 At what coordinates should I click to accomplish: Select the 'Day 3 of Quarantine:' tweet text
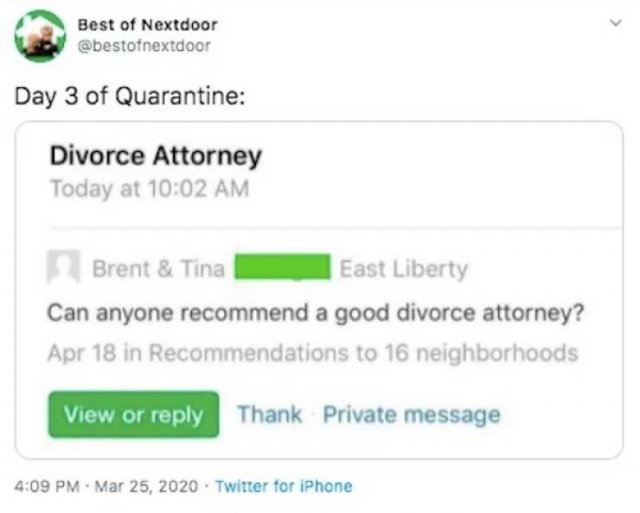click(130, 97)
